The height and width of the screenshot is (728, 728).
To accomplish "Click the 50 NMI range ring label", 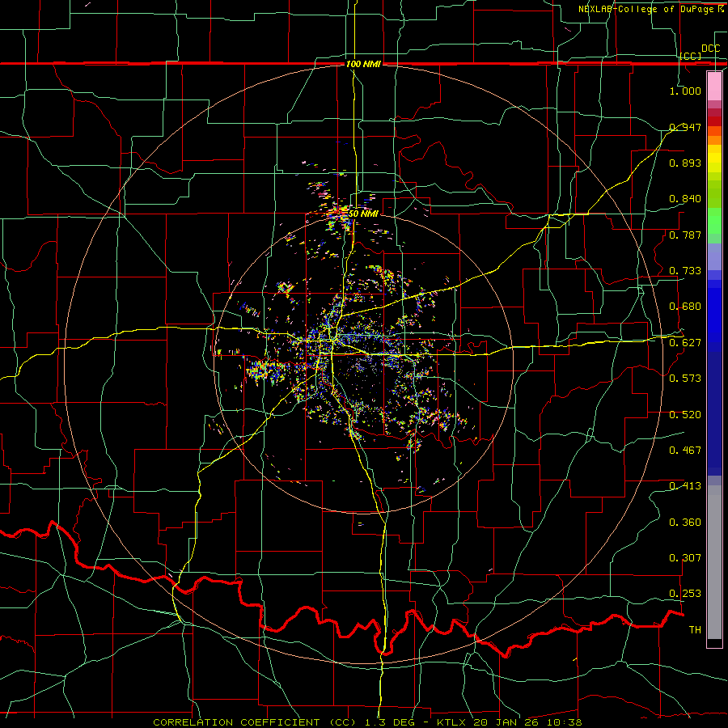I will [x=363, y=214].
